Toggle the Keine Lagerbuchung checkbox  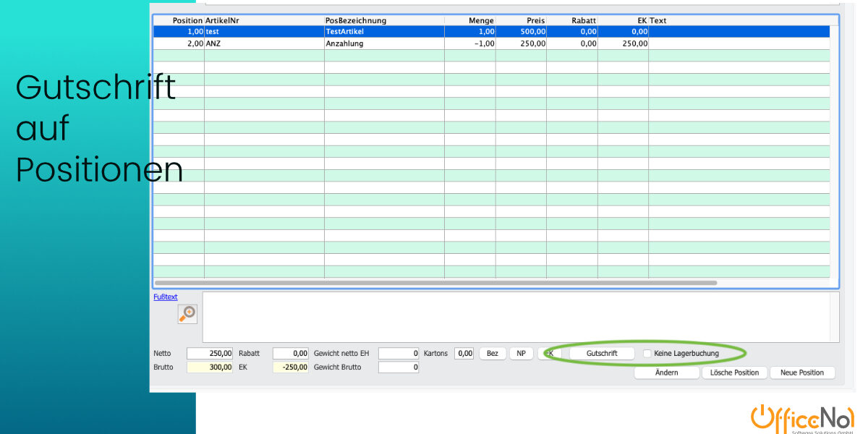point(647,354)
